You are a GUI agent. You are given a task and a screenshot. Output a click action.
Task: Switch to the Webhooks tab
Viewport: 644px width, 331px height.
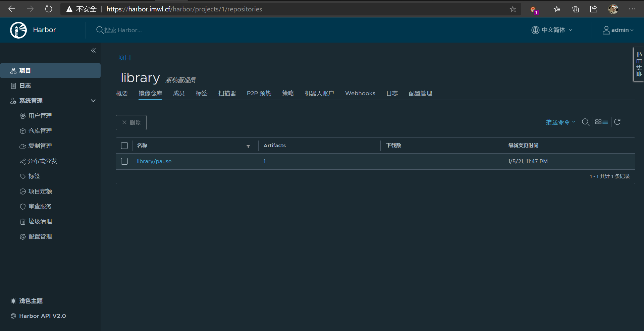[x=360, y=93]
